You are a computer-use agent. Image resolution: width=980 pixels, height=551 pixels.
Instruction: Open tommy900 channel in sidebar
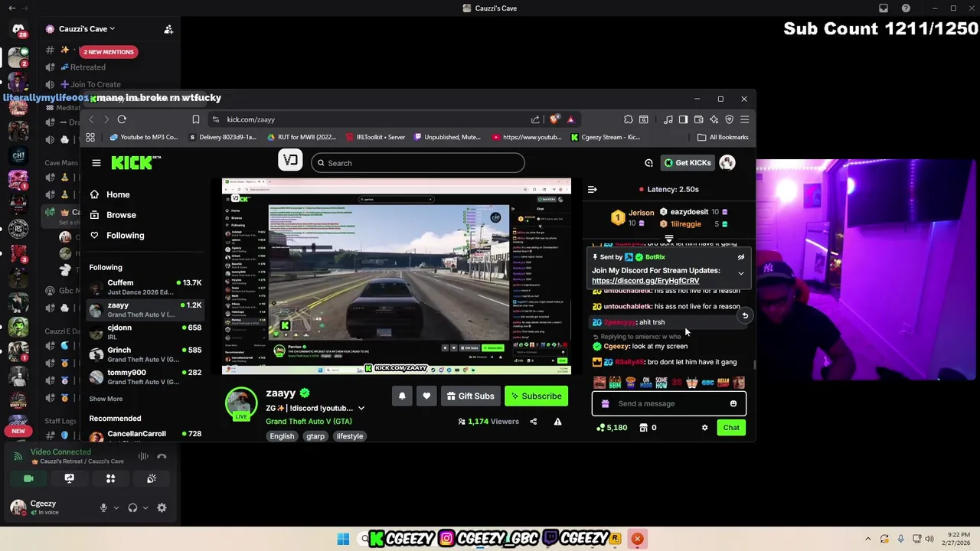click(145, 377)
